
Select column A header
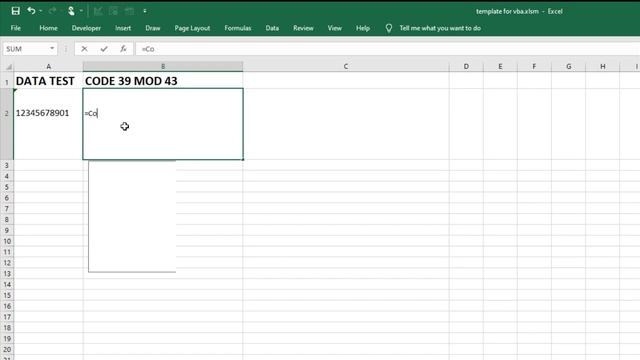48,66
